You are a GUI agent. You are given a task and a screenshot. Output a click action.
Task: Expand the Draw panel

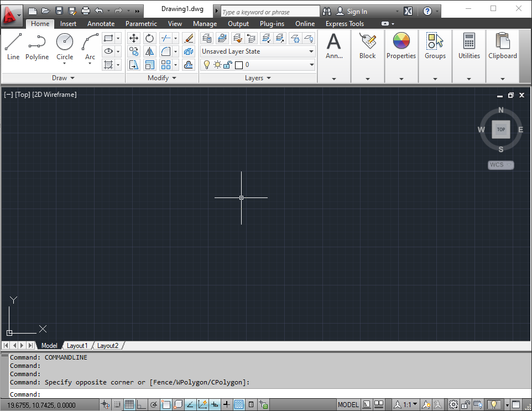63,78
